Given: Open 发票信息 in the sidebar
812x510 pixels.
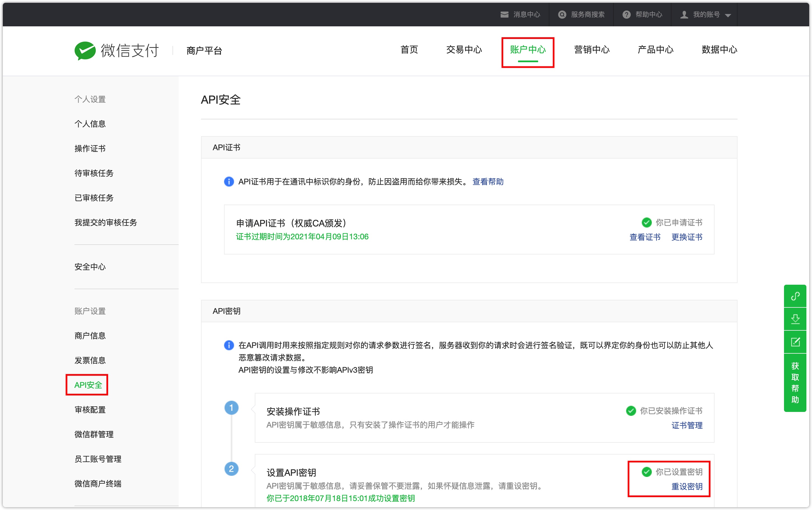Looking at the screenshot, I should point(90,360).
